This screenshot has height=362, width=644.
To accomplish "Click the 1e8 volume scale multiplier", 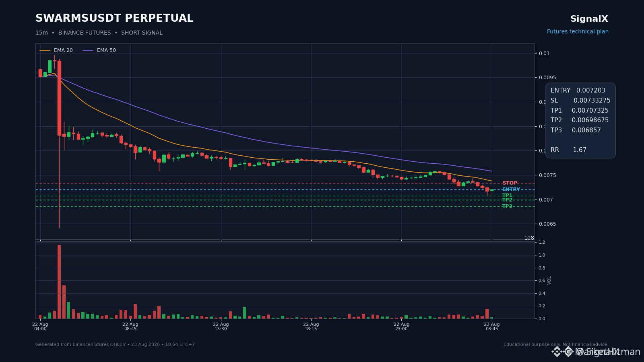I will (529, 238).
